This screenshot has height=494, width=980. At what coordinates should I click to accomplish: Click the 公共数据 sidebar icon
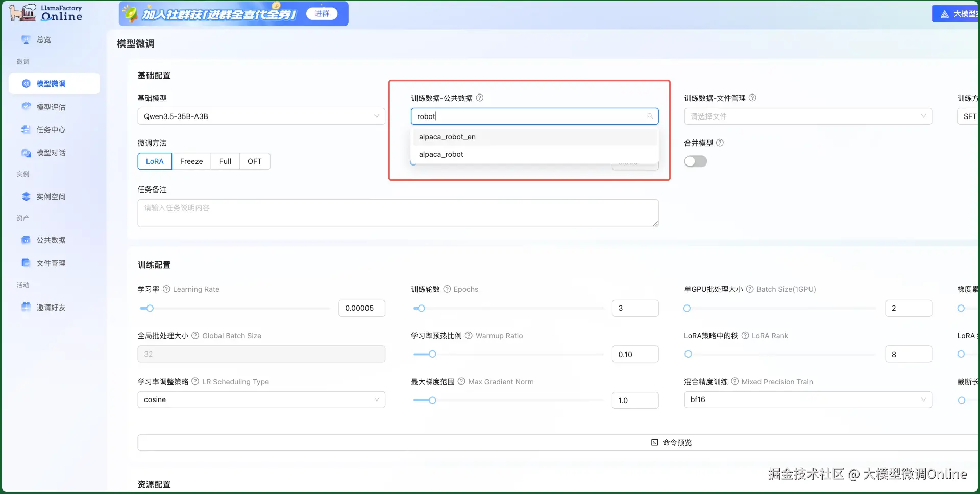(26, 240)
